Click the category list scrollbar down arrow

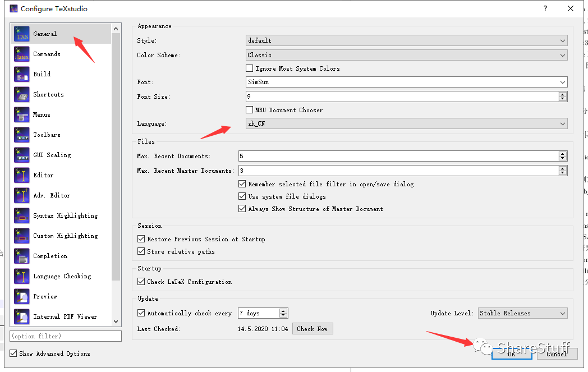coord(116,322)
